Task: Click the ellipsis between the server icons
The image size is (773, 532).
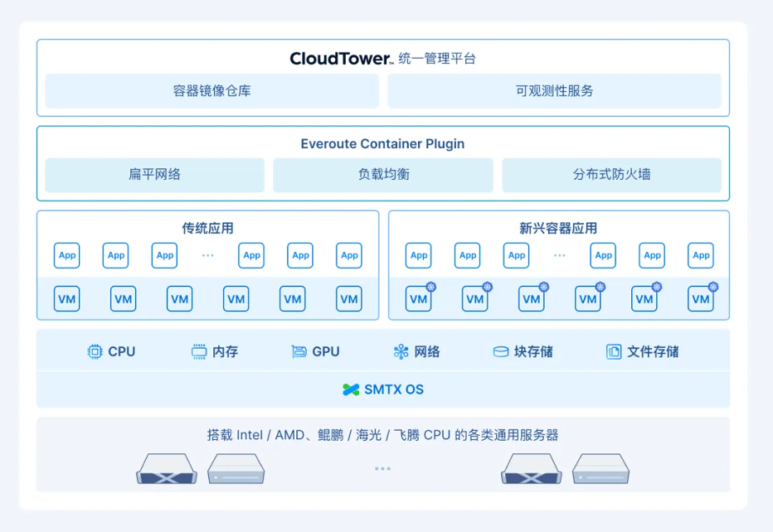Action: coord(382,468)
